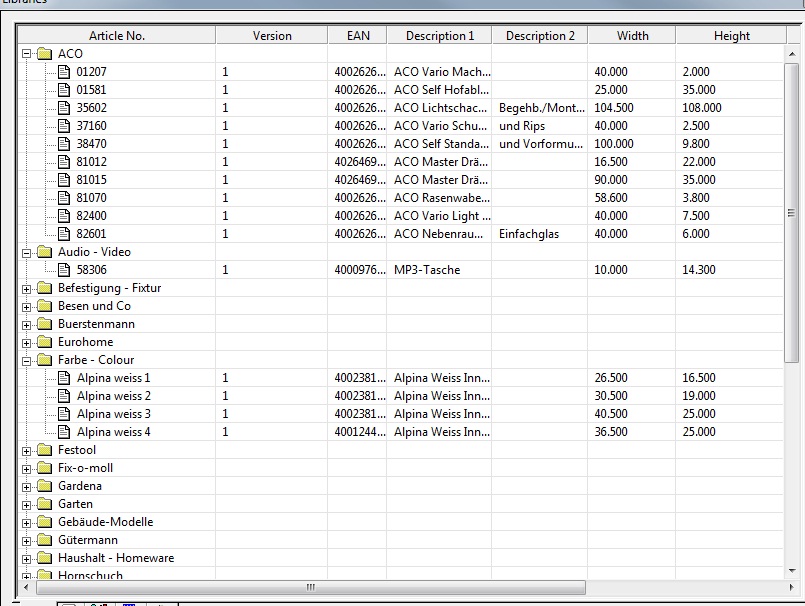The image size is (805, 606).
Task: Collapse the Audio - Video folder
Action: coord(26,253)
